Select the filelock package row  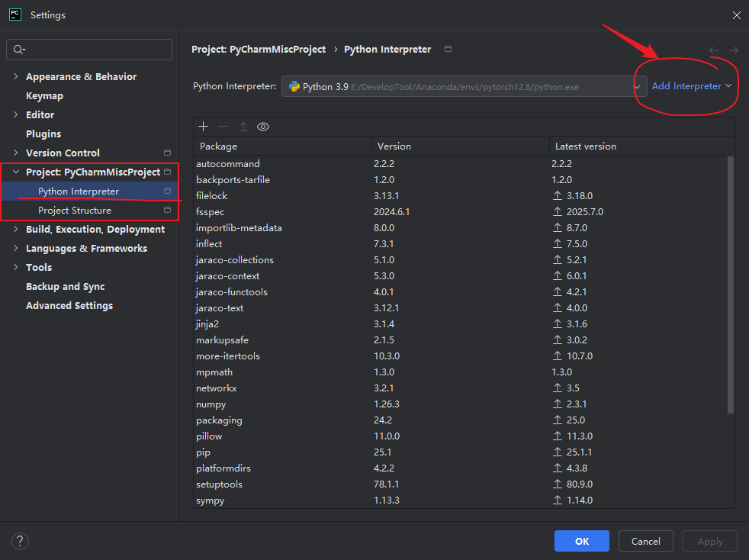461,196
